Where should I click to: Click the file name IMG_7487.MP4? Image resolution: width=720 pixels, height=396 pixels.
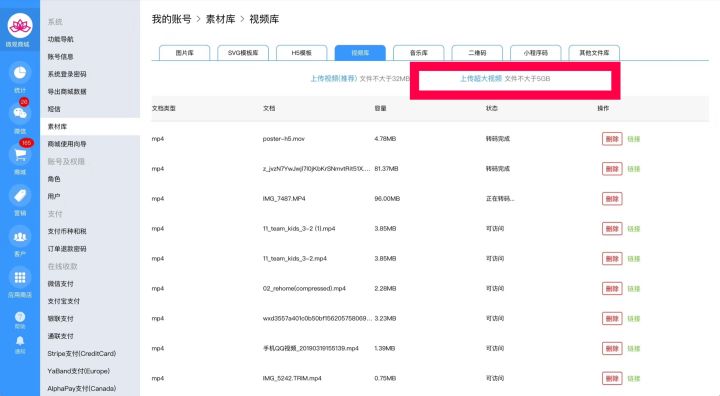pyautogui.click(x=284, y=198)
